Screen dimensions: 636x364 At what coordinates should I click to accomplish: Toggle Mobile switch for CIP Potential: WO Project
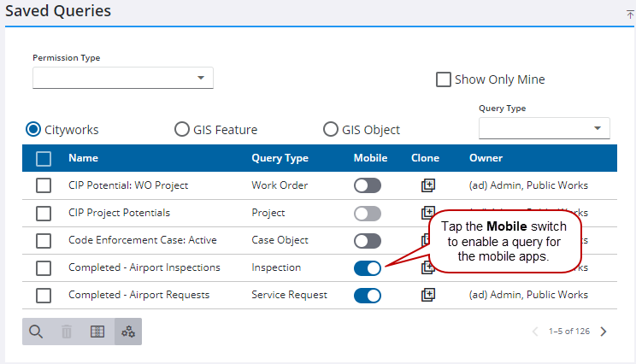point(368,185)
